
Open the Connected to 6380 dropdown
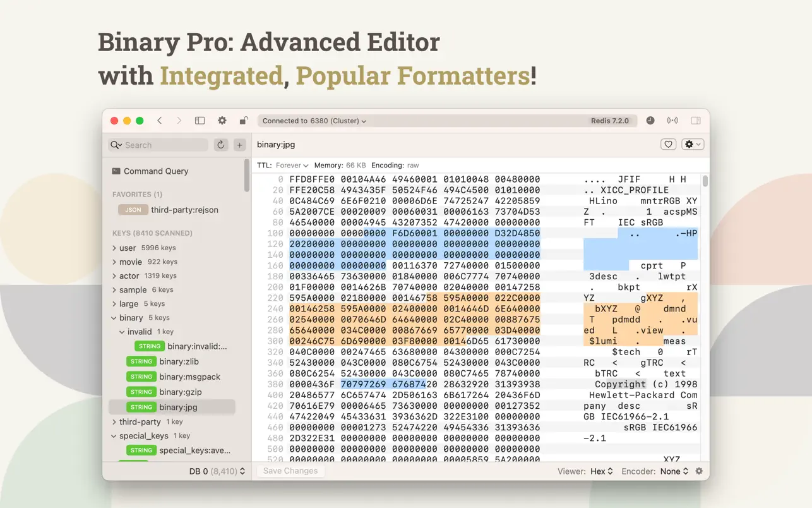pos(314,121)
